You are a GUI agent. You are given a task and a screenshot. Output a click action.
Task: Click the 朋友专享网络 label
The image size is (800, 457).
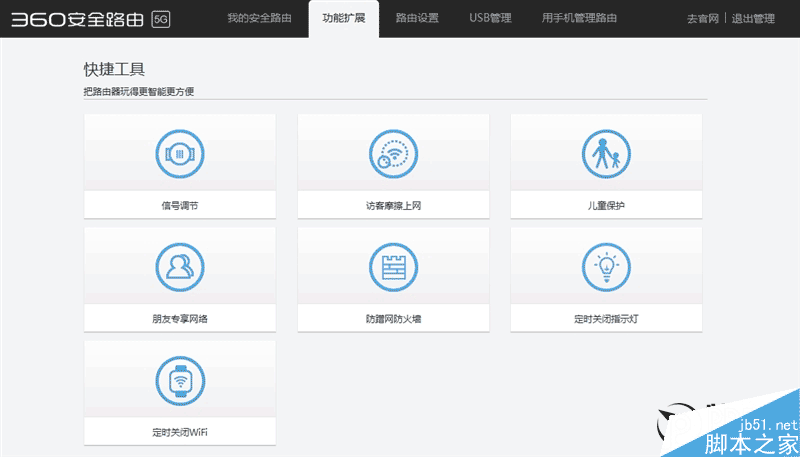[x=180, y=319]
